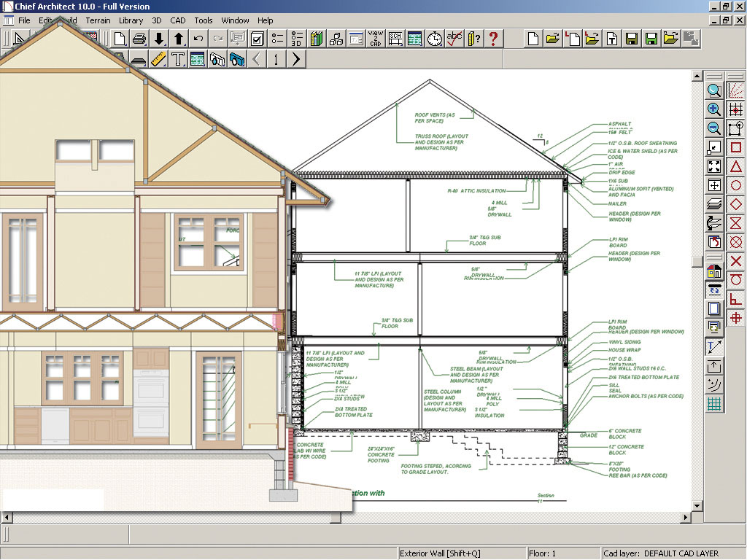Image resolution: width=747 pixels, height=560 pixels.
Task: Click the page number 1 button
Action: [276, 60]
